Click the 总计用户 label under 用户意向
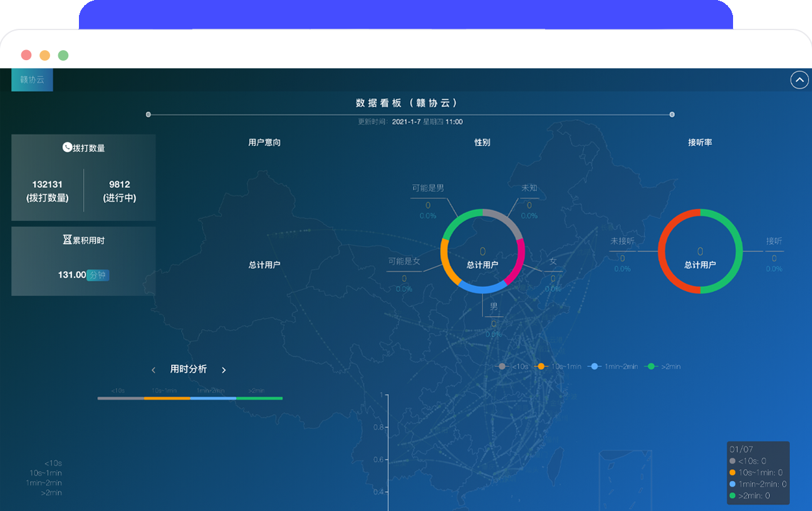 (x=264, y=265)
